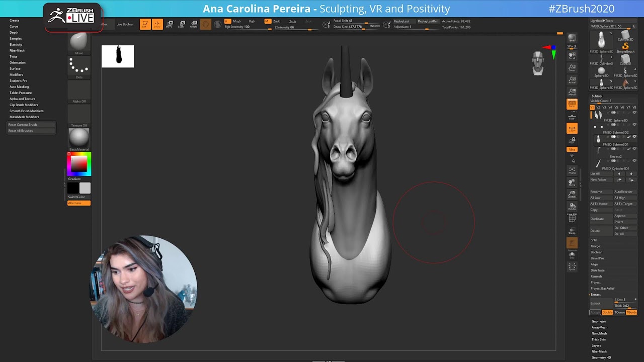The height and width of the screenshot is (362, 644).
Task: Open the FiberMesh palette section
Action: pos(599,351)
